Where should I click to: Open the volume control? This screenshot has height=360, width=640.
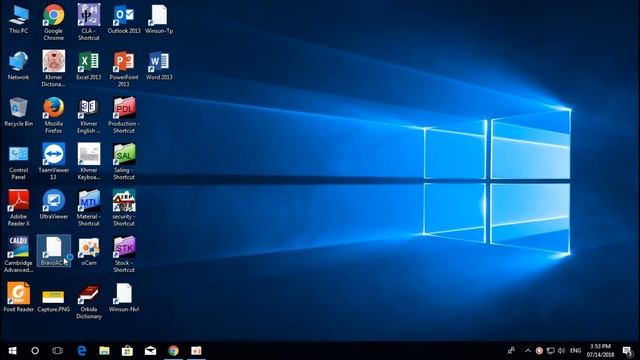coord(562,351)
